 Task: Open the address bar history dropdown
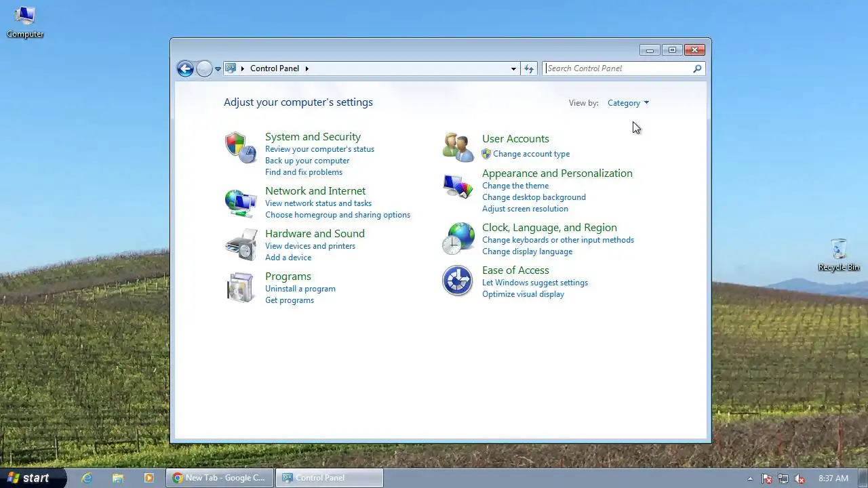tap(513, 68)
